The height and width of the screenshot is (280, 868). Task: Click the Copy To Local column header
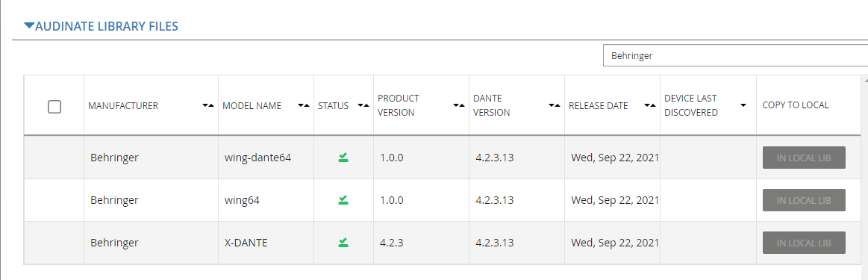tap(796, 105)
